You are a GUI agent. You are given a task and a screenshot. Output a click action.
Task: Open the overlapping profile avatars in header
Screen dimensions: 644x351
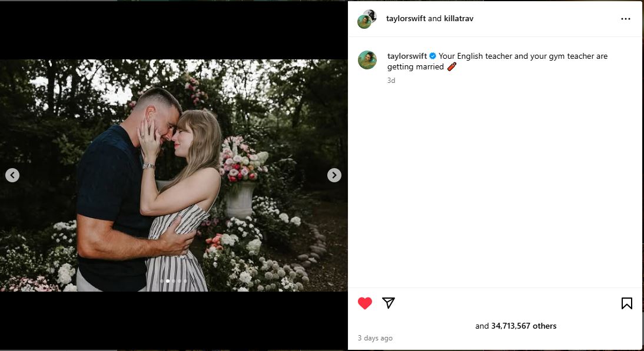367,19
